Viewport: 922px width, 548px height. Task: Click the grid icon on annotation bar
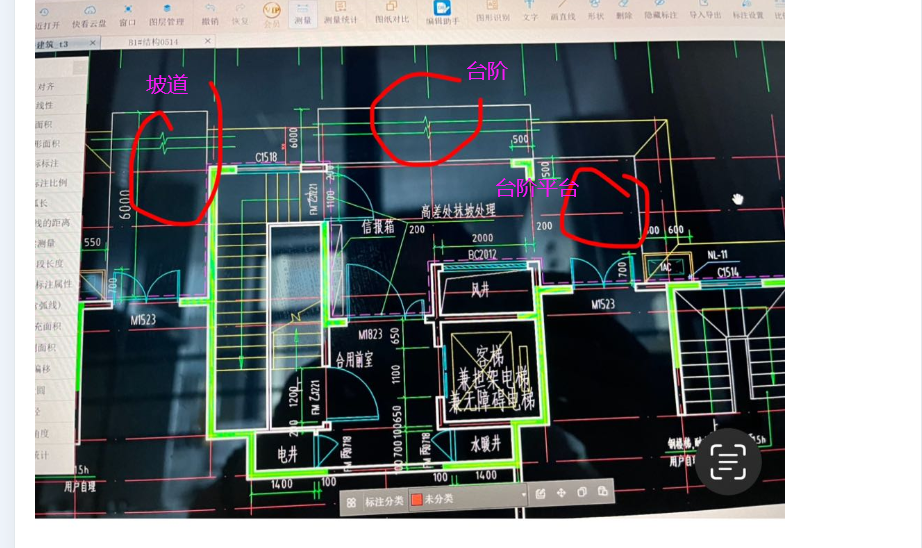point(351,503)
